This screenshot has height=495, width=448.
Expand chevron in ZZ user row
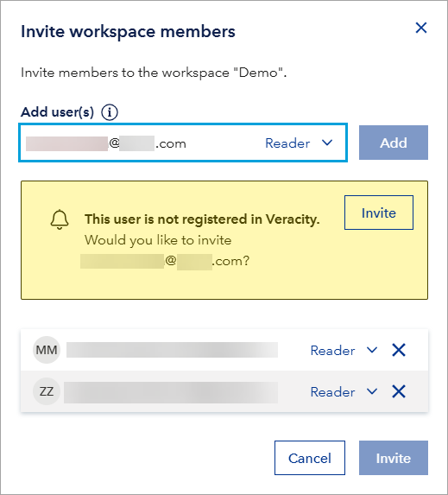point(372,391)
